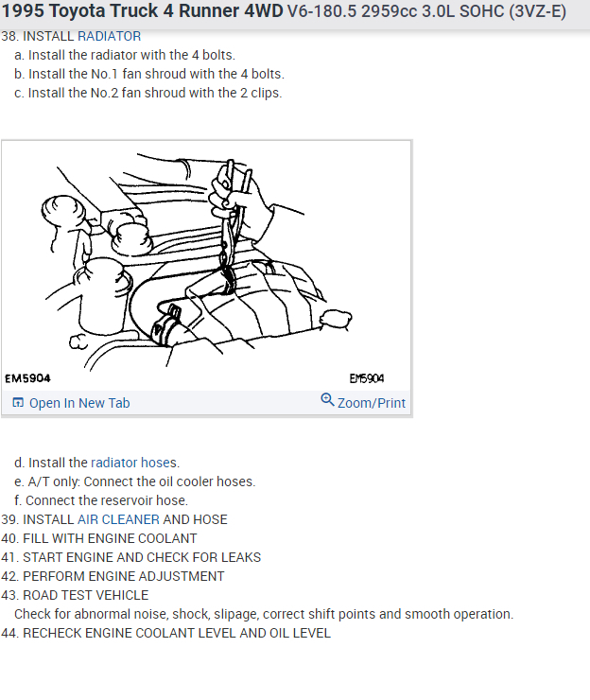Click the Open In New Tab icon
This screenshot has height=700, width=590.
click(18, 403)
